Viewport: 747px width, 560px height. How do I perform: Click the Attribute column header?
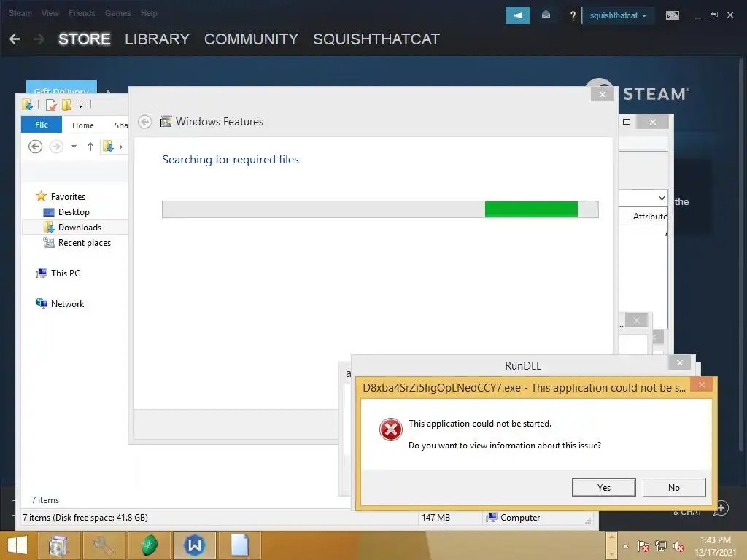(x=649, y=217)
